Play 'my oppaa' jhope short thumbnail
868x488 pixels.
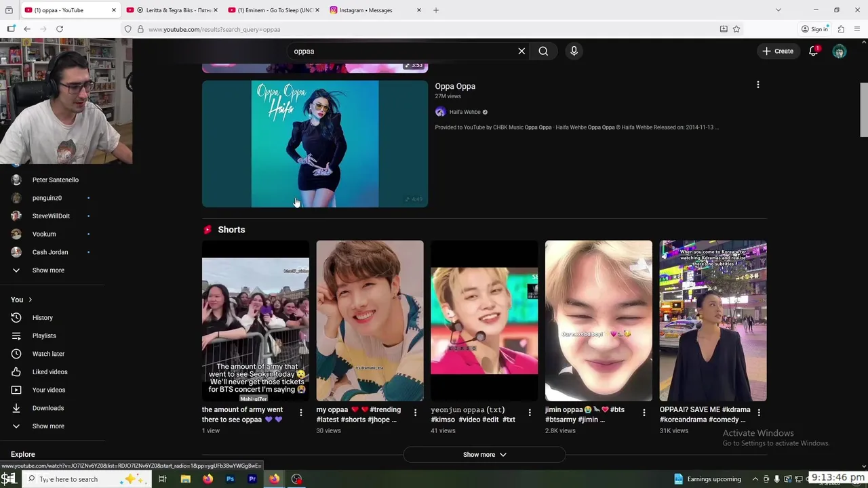tap(370, 321)
